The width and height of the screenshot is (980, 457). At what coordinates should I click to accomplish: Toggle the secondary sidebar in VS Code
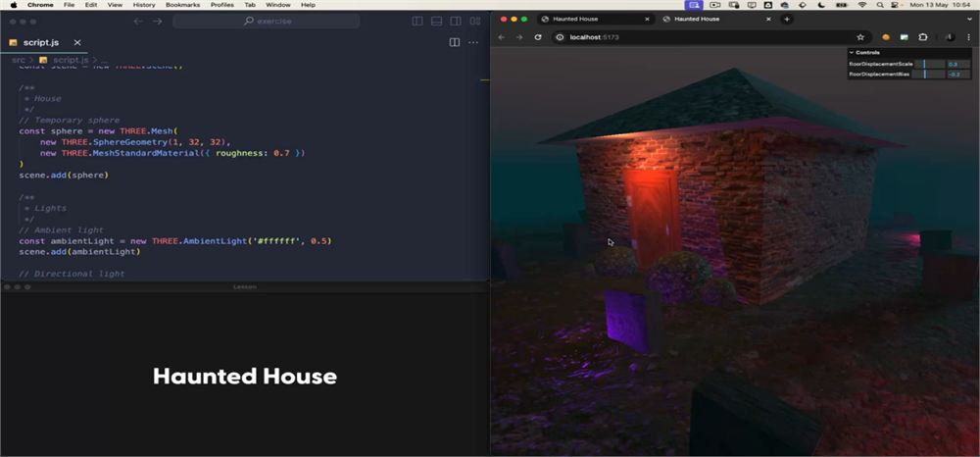[x=457, y=22]
